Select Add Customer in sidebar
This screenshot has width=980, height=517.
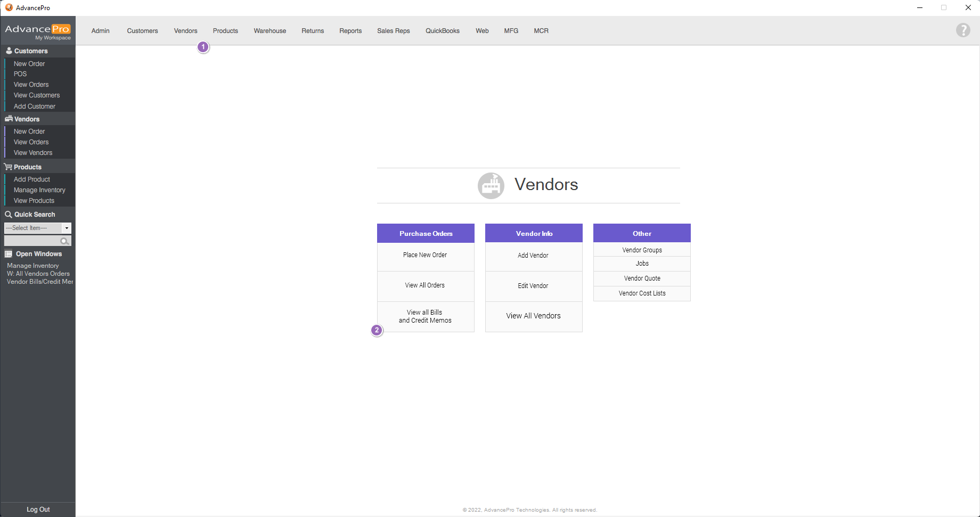(x=35, y=106)
